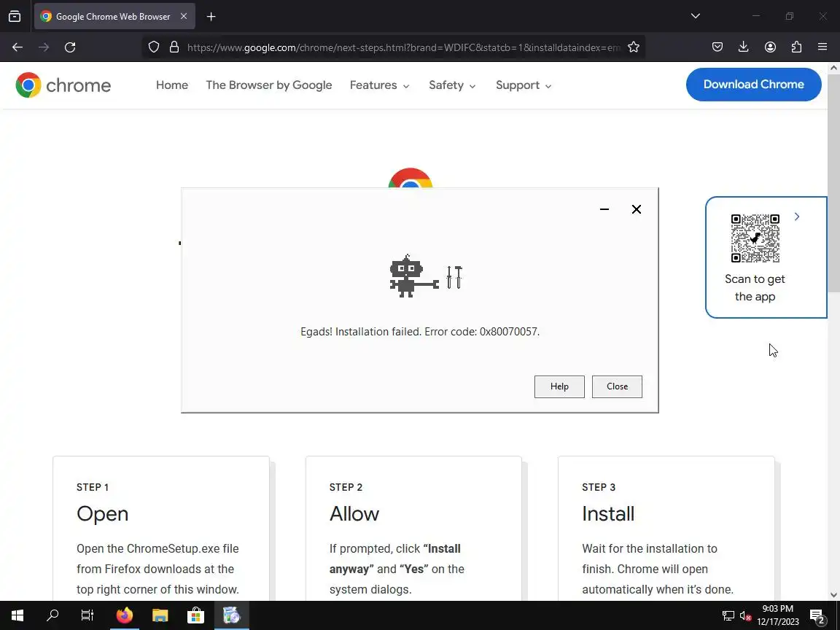Open the notification center icon
This screenshot has width=840, height=630.
[x=817, y=616]
